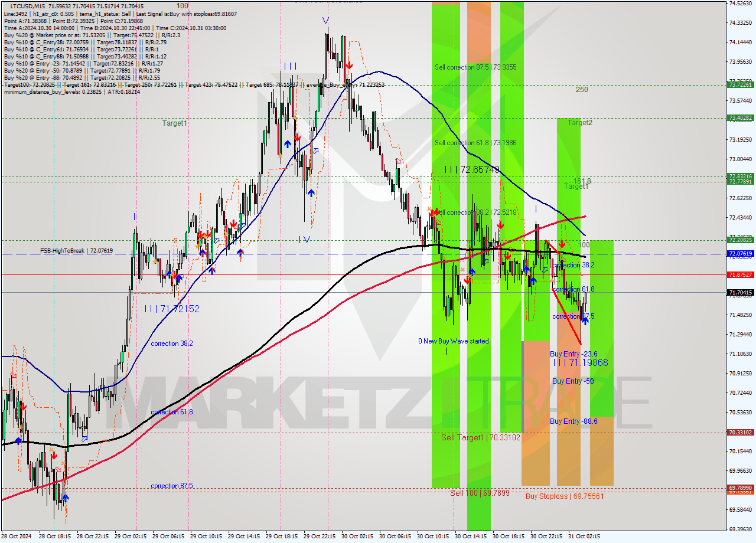Click the blue 72.07619 price tag

pos(740,254)
